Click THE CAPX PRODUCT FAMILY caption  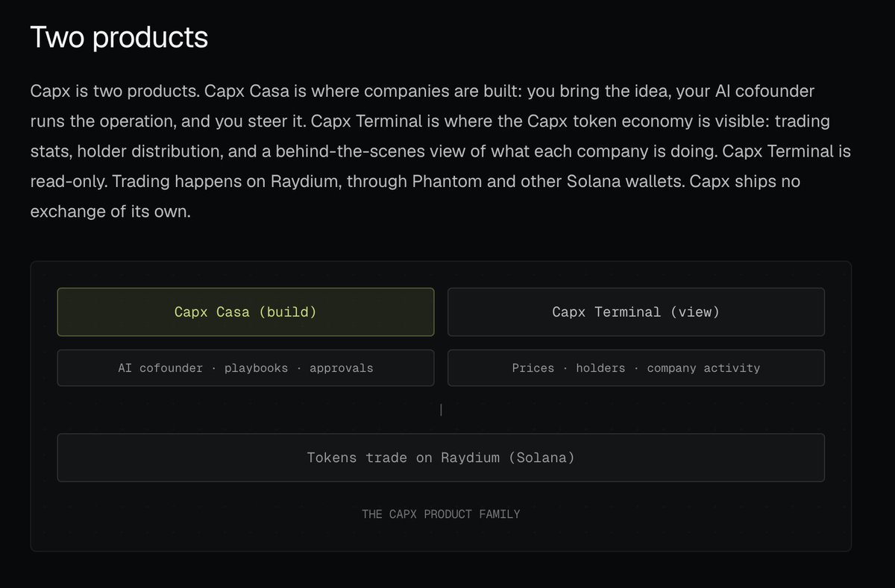click(x=441, y=514)
